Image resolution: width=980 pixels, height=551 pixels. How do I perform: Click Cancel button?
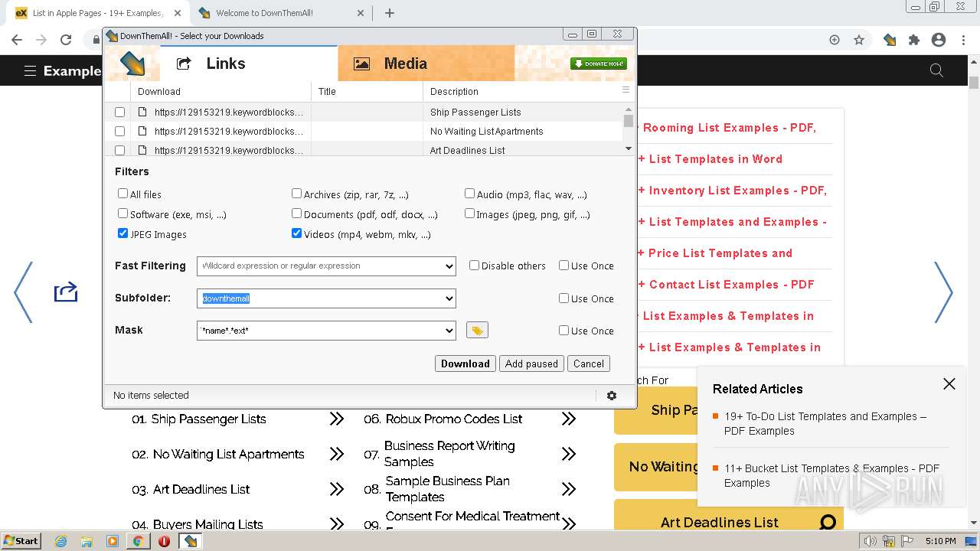click(589, 364)
